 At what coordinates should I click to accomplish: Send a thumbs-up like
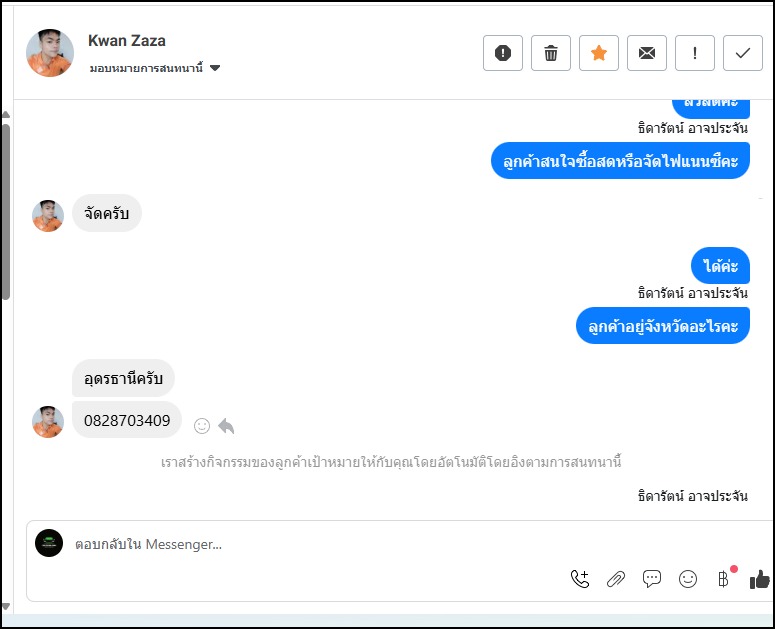(760, 578)
